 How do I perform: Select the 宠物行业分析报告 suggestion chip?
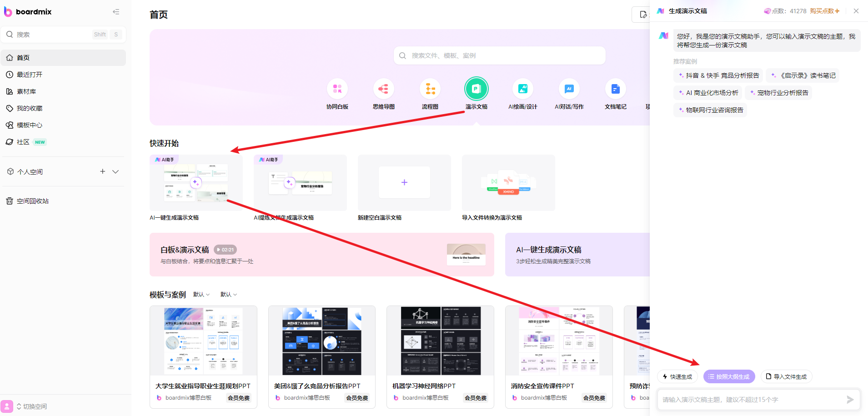pyautogui.click(x=778, y=92)
